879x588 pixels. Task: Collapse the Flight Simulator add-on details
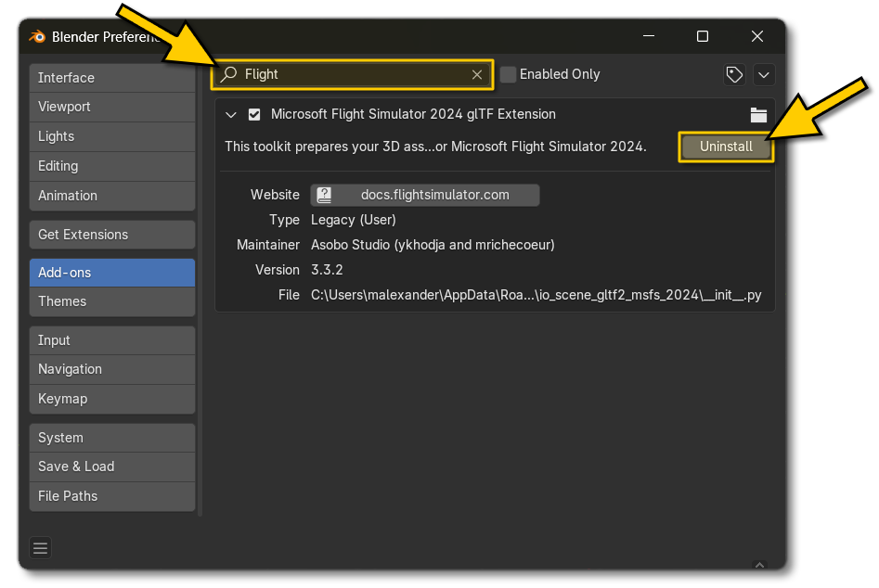231,115
